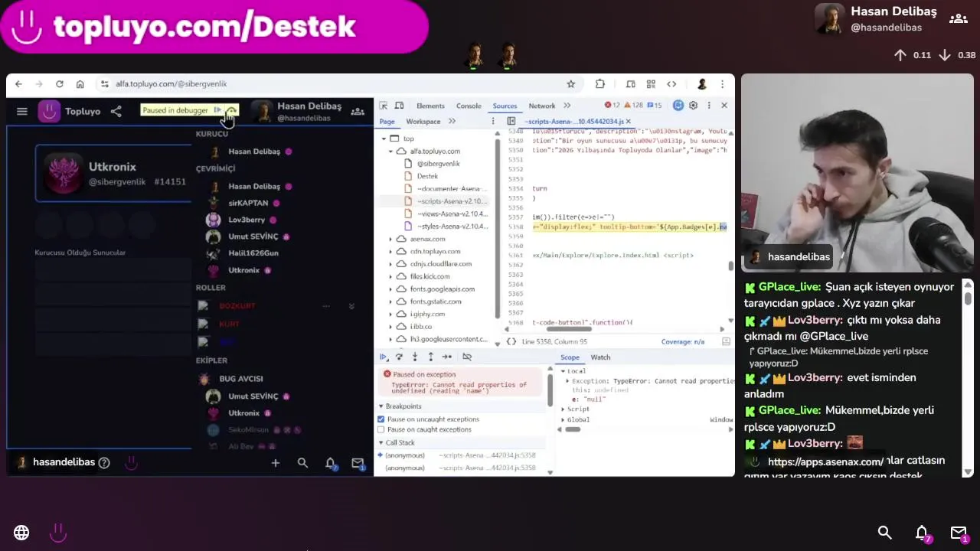Uncheck Pause on uncaught exceptions
The height and width of the screenshot is (551, 980).
(381, 419)
